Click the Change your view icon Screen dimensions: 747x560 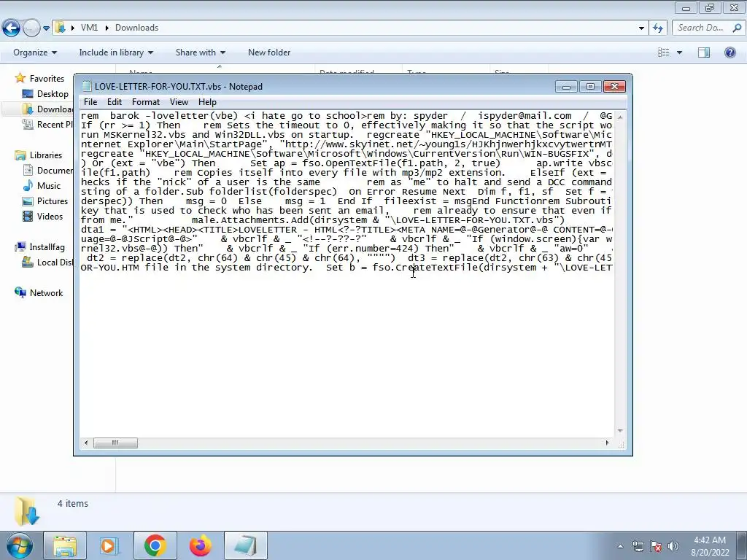(664, 52)
